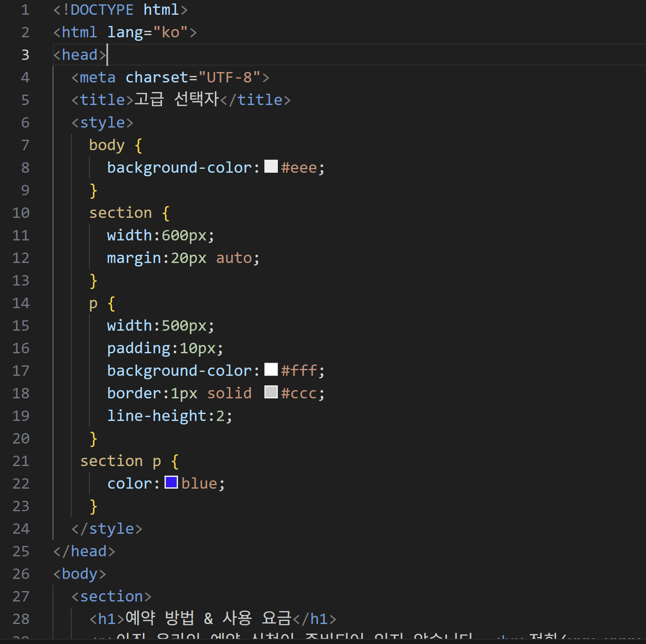Click the #fff hex value
Viewport: 646px width, 644px height.
[x=299, y=371]
